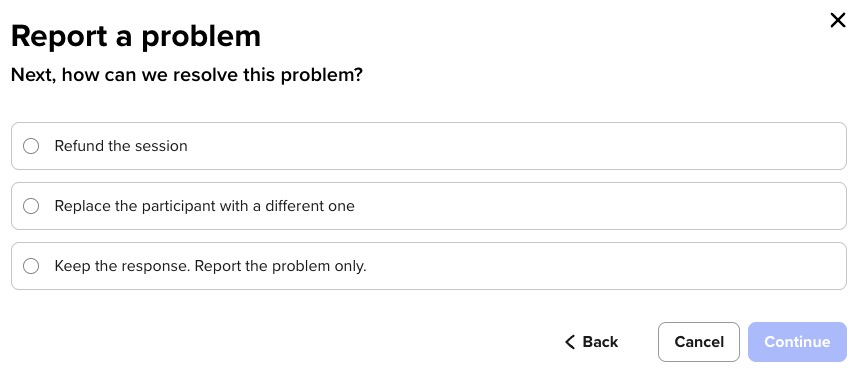The width and height of the screenshot is (858, 369).
Task: Choose report-only resolution option
Action: (31, 267)
